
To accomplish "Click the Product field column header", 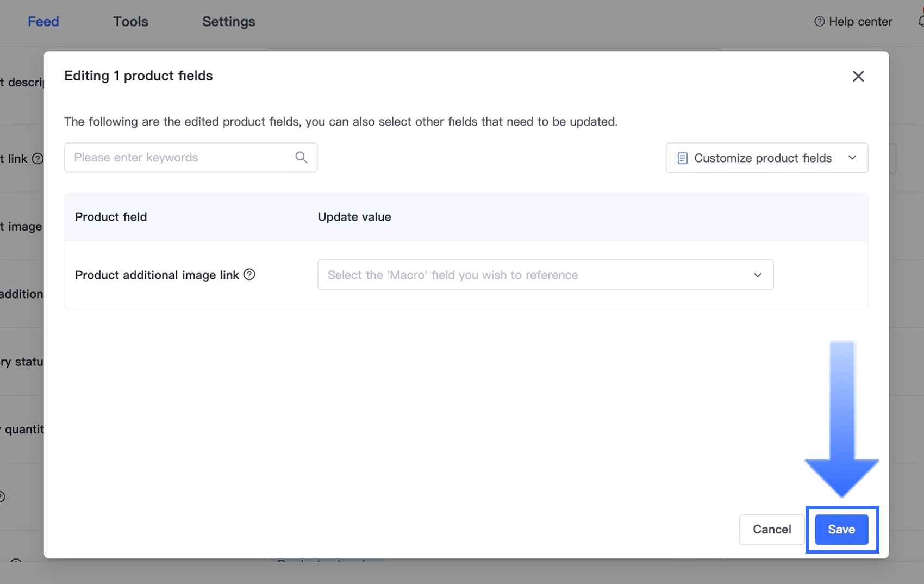I will point(111,217).
